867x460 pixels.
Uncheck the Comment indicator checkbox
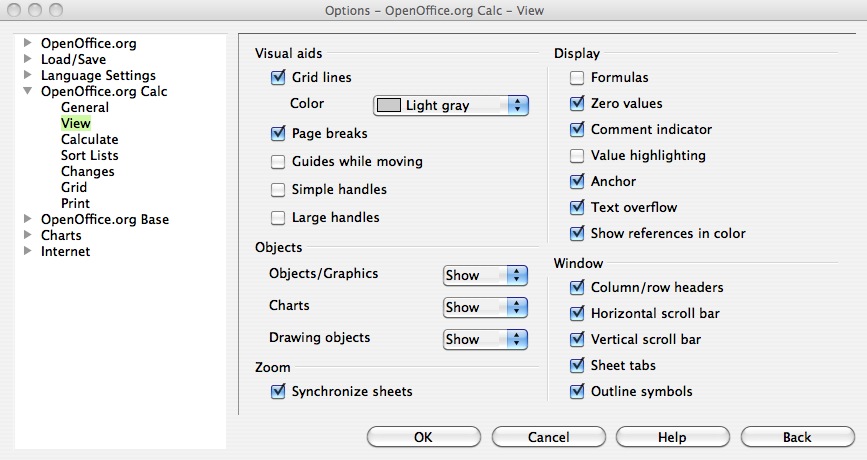tap(577, 129)
